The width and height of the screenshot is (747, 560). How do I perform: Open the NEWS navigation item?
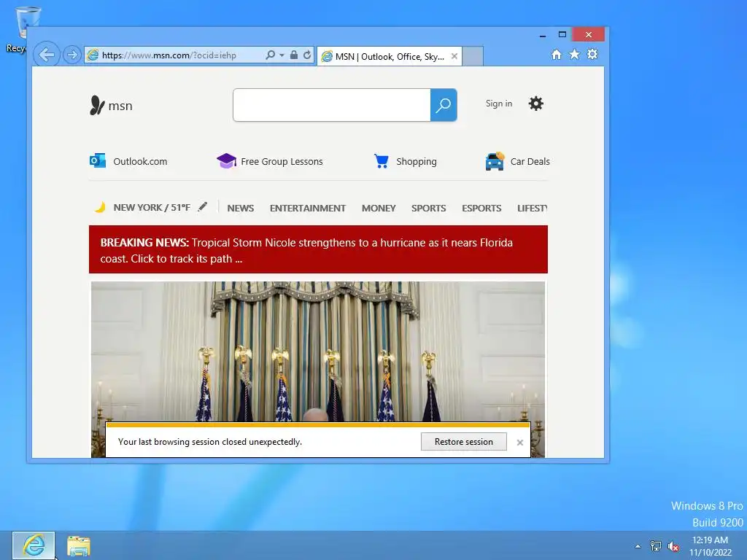pos(241,208)
